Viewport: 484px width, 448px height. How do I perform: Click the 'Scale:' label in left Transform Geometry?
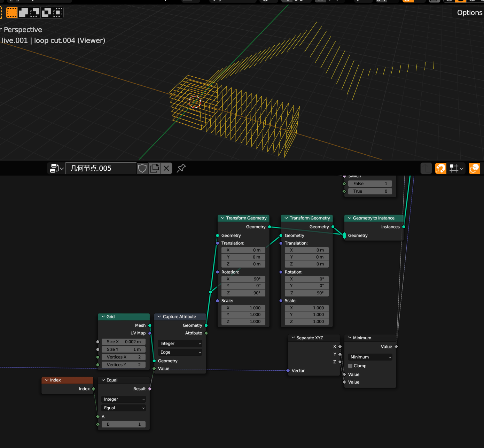click(x=227, y=301)
